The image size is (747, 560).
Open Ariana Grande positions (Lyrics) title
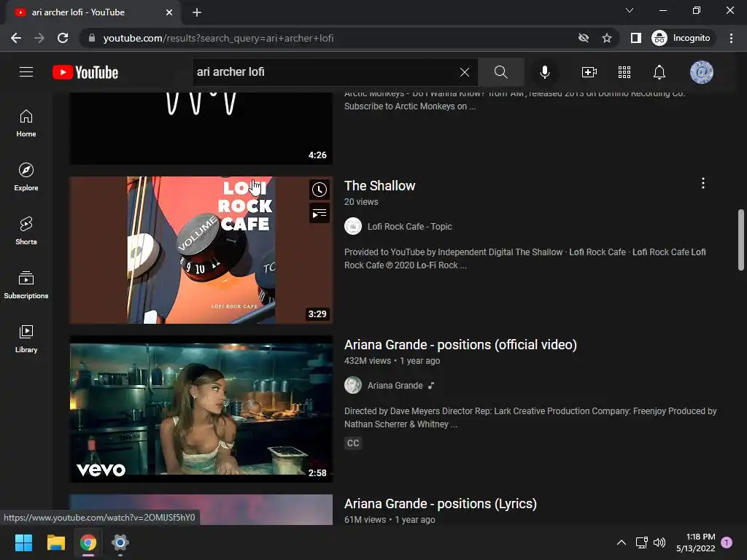(x=441, y=504)
